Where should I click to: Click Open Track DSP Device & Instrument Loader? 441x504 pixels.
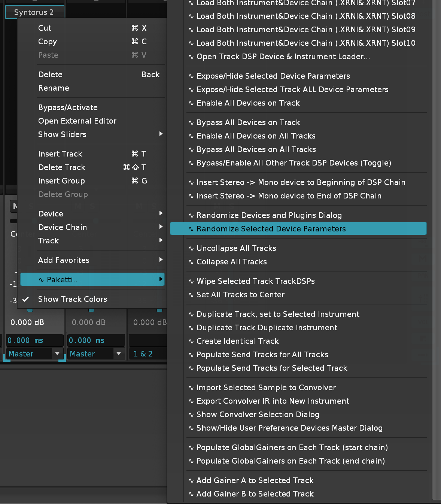(283, 57)
